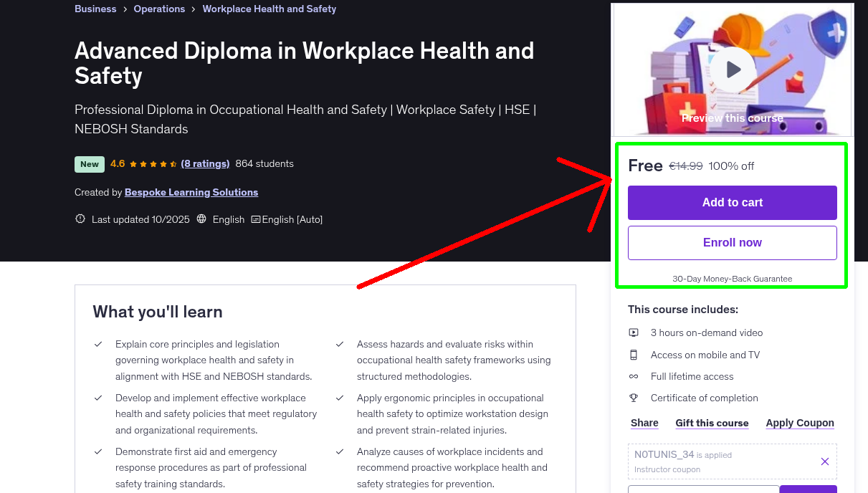The height and width of the screenshot is (493, 868).
Task: Open the 8 ratings link
Action: (x=205, y=163)
